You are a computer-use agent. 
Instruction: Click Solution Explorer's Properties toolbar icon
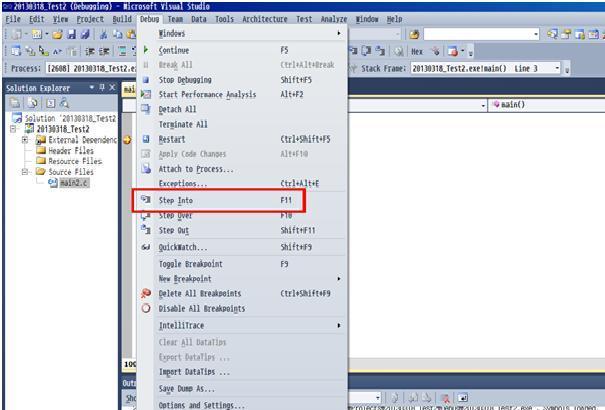tap(15, 103)
